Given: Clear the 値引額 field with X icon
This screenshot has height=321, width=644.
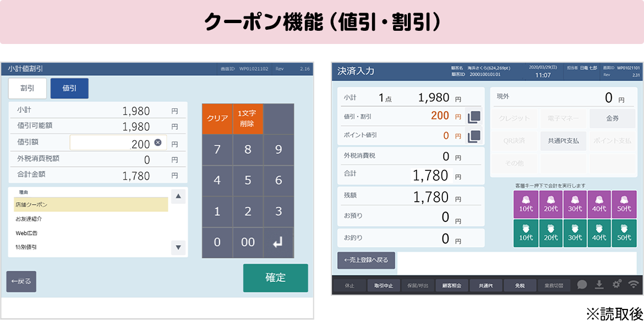Looking at the screenshot, I should click(158, 142).
